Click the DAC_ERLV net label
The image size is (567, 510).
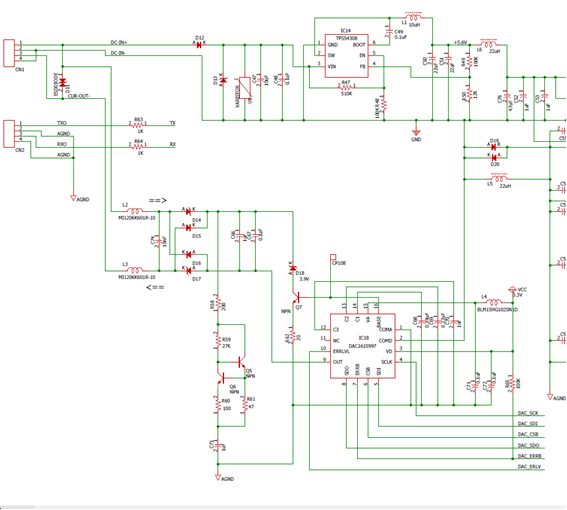[x=529, y=467]
